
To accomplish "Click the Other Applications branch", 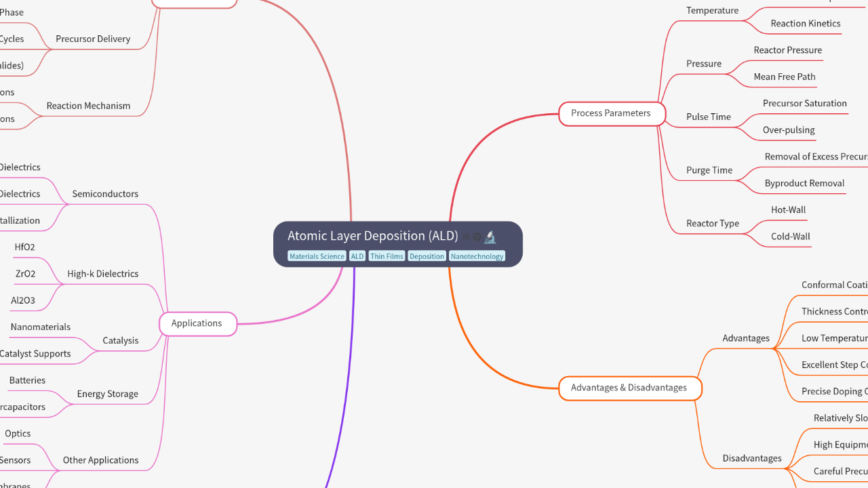I will click(x=101, y=460).
